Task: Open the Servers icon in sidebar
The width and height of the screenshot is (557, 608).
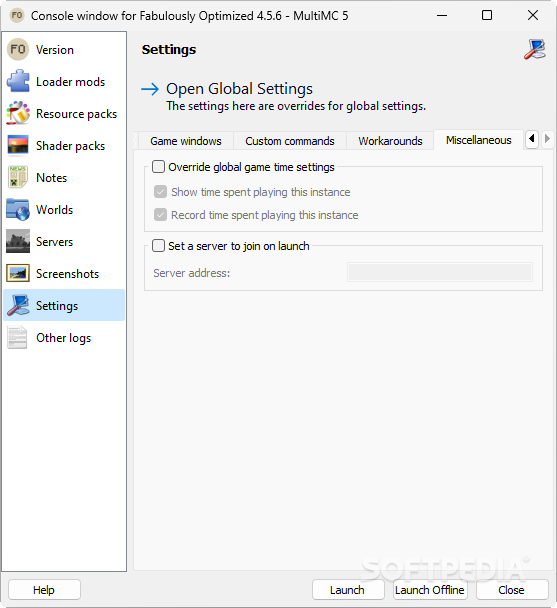Action: 18,241
